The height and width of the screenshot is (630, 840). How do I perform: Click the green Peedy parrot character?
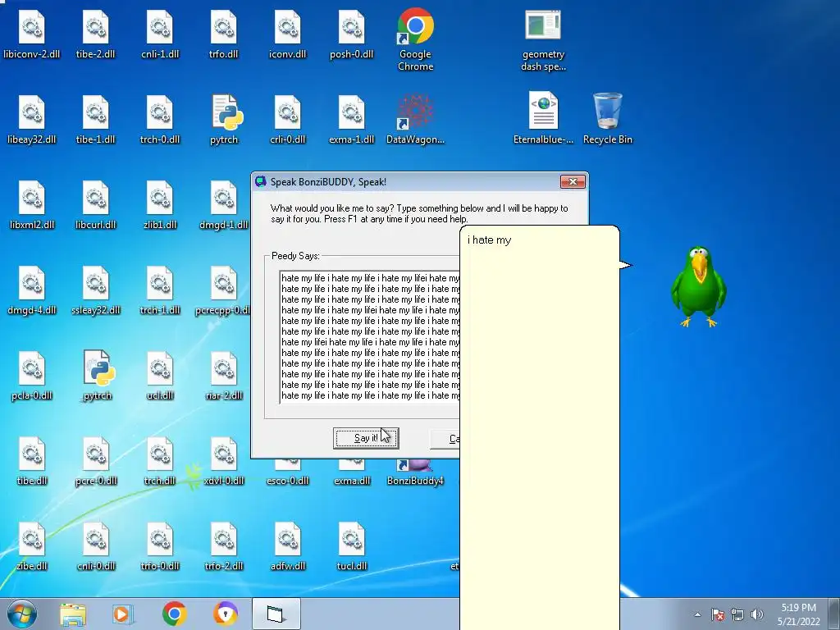tap(699, 286)
